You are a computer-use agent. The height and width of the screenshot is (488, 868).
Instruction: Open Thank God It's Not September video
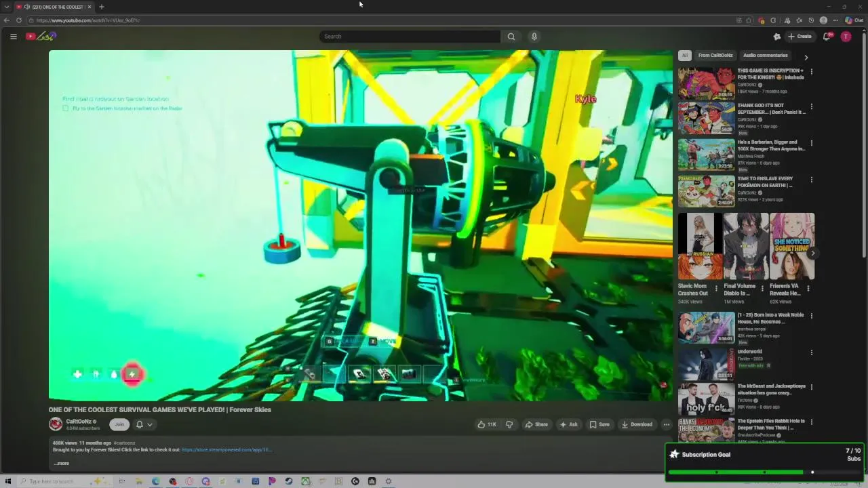coord(706,119)
